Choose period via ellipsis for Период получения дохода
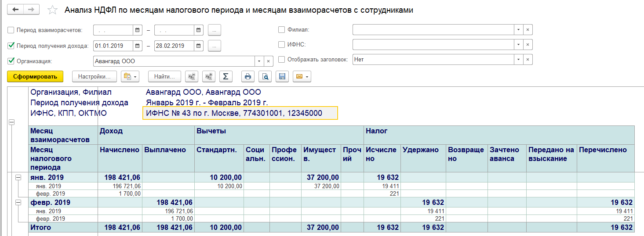 [x=214, y=46]
